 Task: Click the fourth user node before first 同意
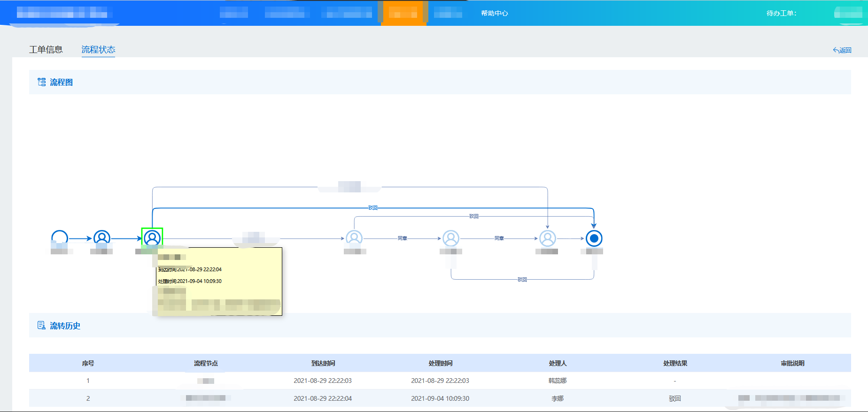tap(354, 238)
